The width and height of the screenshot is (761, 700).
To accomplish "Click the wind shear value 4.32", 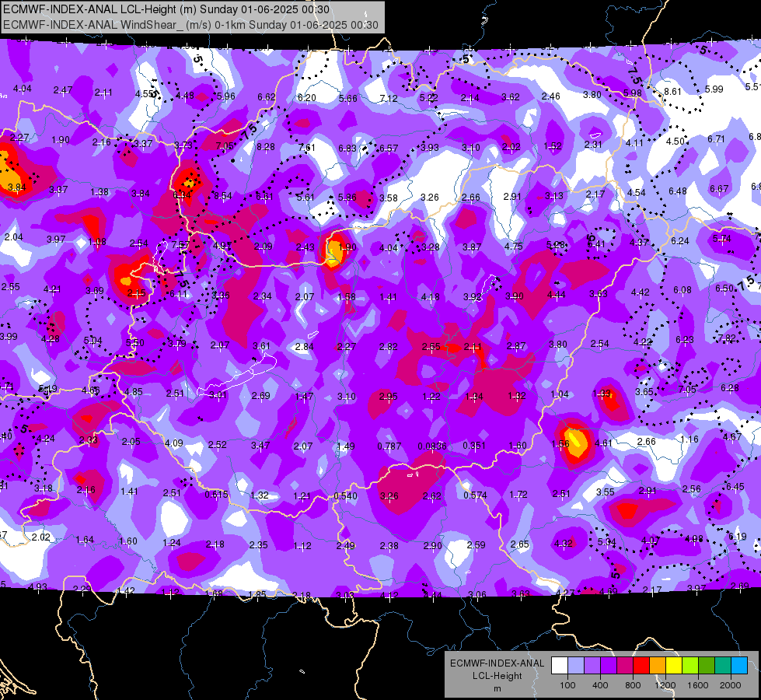I will pos(564,543).
